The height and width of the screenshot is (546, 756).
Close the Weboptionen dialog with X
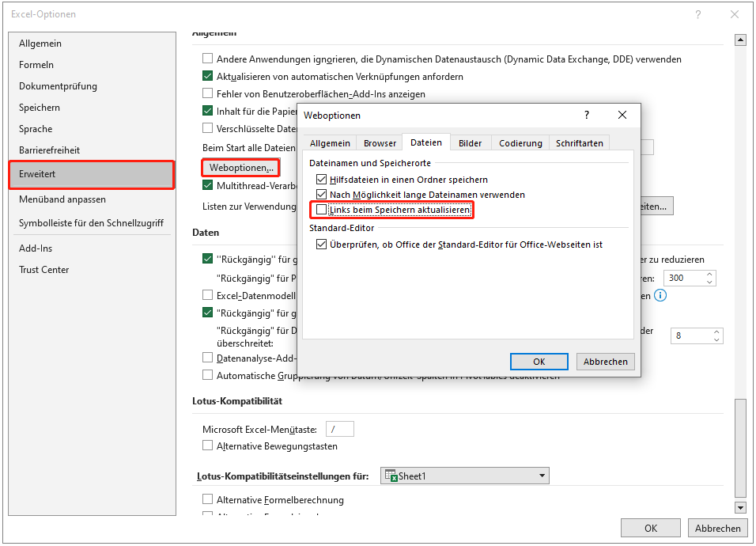pyautogui.click(x=622, y=115)
